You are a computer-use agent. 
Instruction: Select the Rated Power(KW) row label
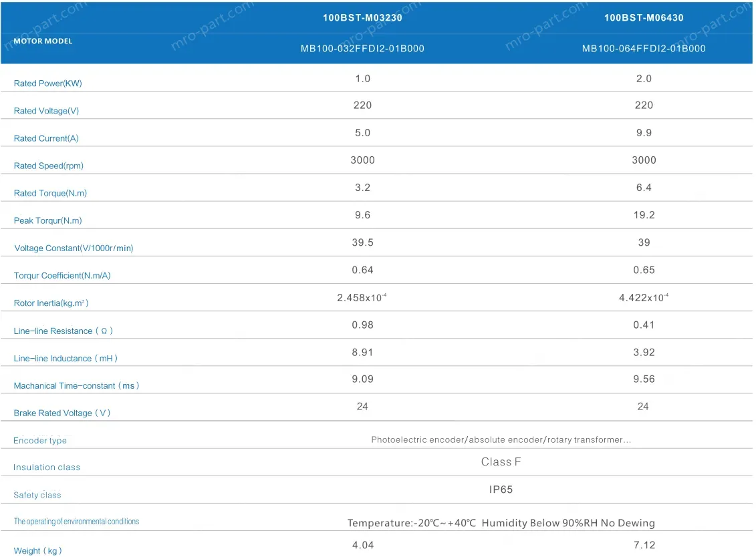48,83
